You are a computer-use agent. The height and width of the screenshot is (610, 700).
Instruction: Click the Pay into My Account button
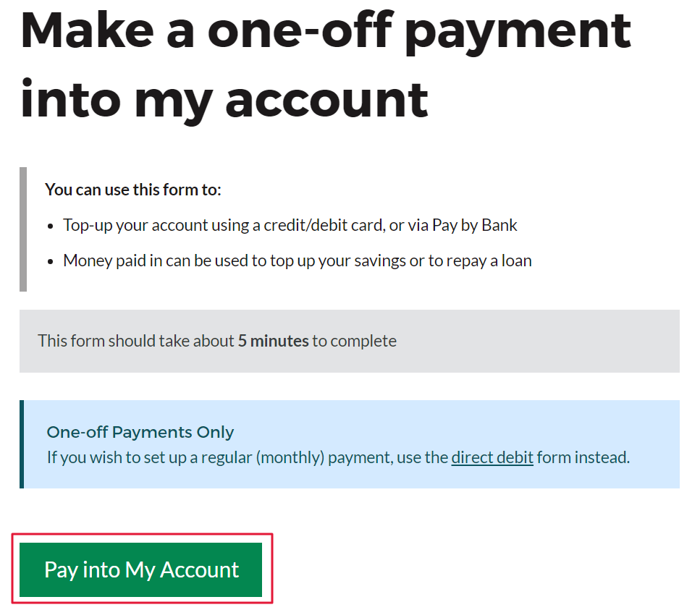pos(141,569)
